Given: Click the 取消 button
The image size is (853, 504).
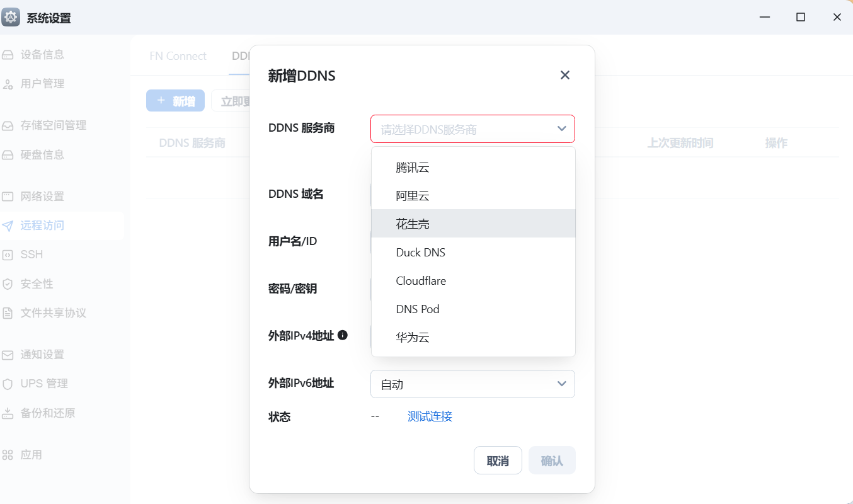Looking at the screenshot, I should [498, 460].
